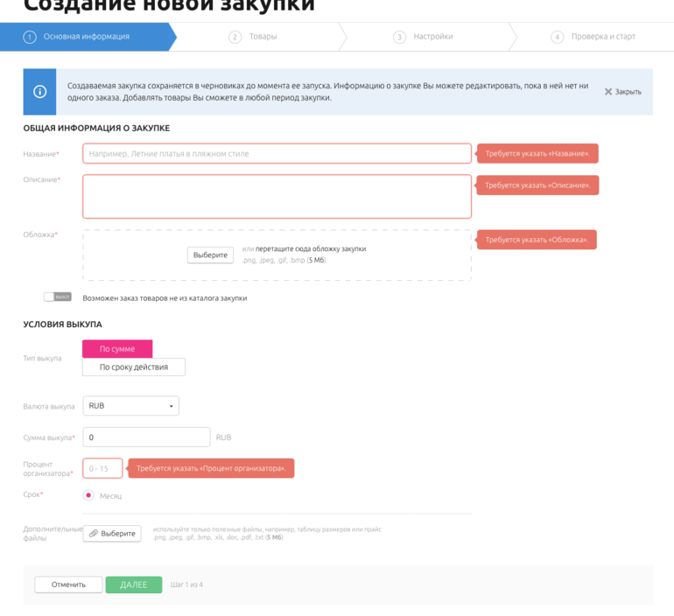Click «Выберите» button for cover image
The width and height of the screenshot is (674, 616).
point(210,255)
